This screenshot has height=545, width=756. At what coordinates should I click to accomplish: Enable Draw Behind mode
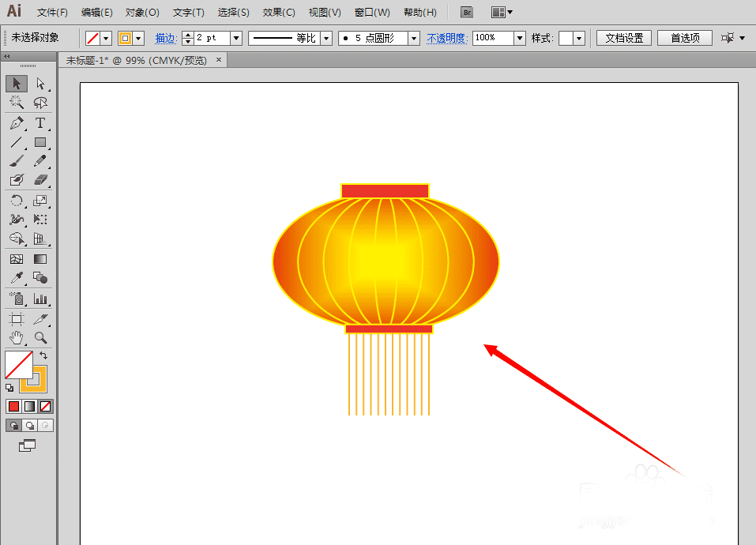click(30, 426)
